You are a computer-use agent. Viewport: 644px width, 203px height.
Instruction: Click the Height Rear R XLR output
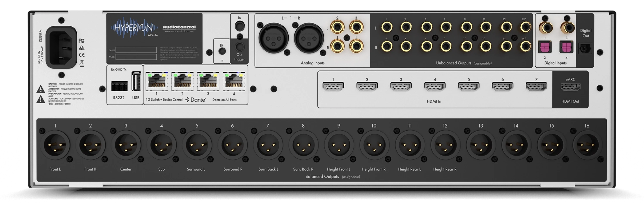pyautogui.click(x=445, y=145)
